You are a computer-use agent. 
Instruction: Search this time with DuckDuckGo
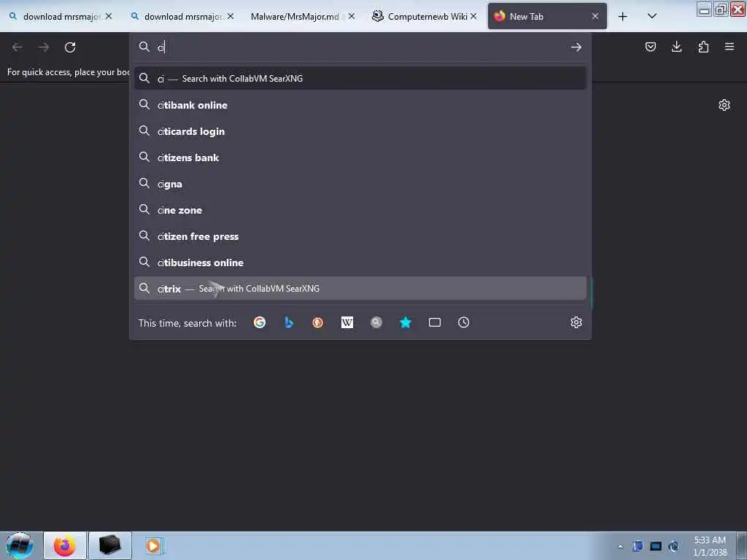(x=318, y=322)
